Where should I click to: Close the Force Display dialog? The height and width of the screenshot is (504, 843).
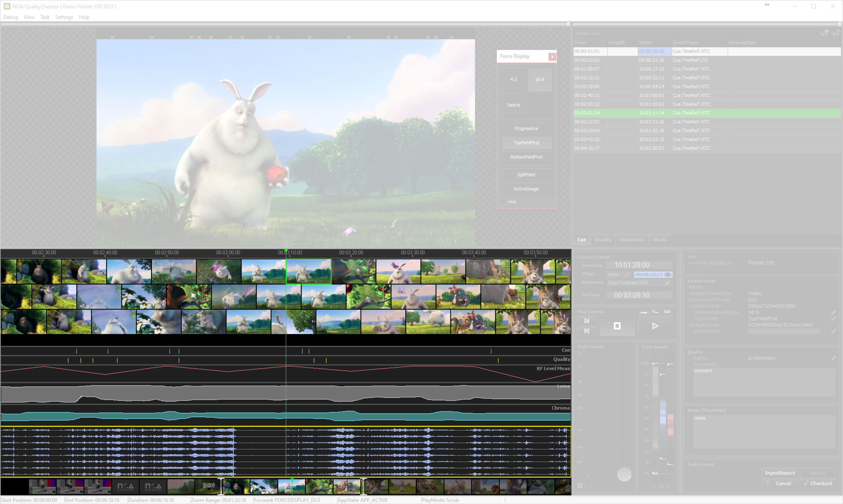pos(552,57)
